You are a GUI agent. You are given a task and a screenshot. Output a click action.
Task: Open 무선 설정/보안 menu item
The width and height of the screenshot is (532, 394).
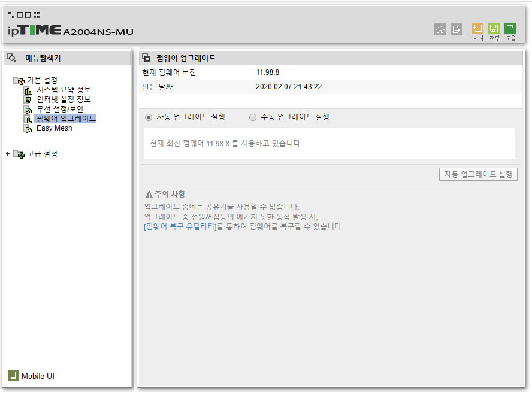point(60,109)
